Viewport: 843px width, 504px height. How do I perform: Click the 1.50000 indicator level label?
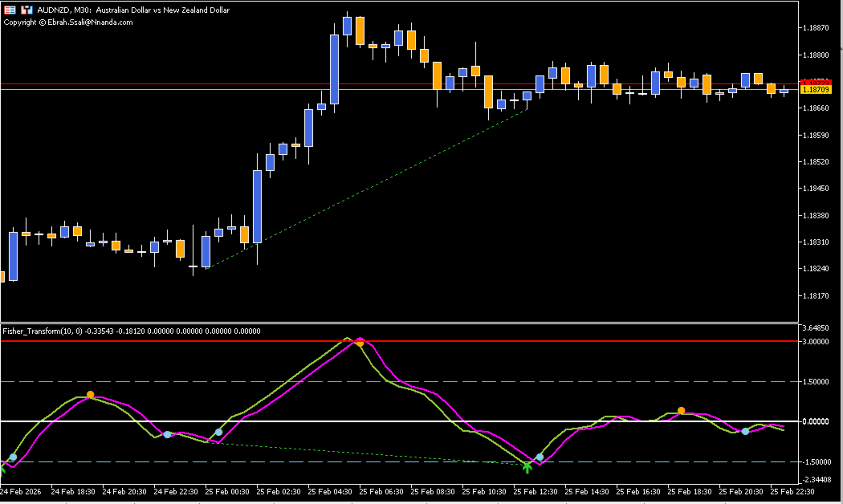click(815, 381)
